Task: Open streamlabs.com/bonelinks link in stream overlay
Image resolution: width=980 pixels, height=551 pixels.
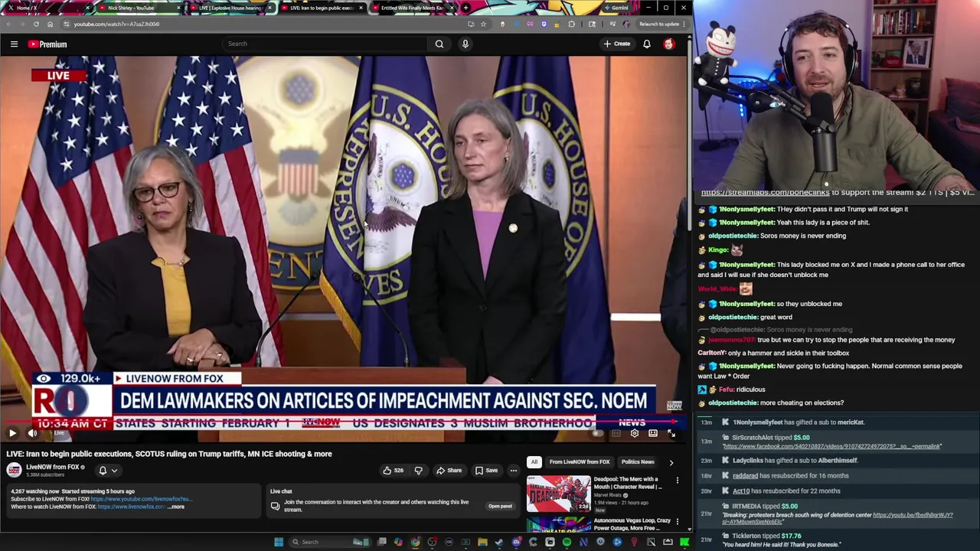Action: 766,193
